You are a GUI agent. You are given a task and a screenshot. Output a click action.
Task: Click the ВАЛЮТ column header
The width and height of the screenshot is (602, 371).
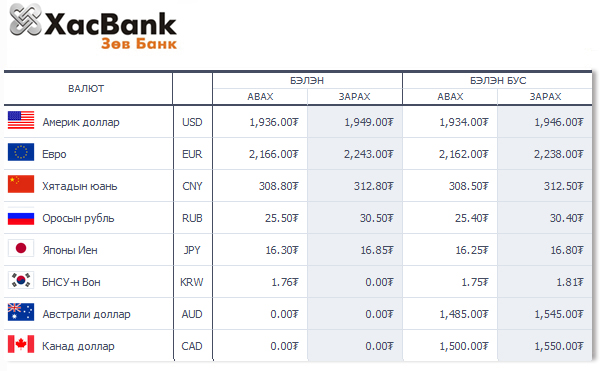[x=86, y=89]
